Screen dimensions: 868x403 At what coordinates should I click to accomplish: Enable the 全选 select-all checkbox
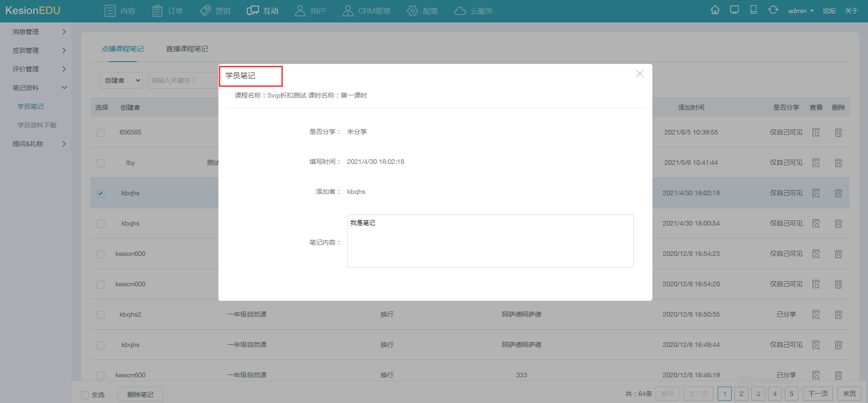point(85,395)
